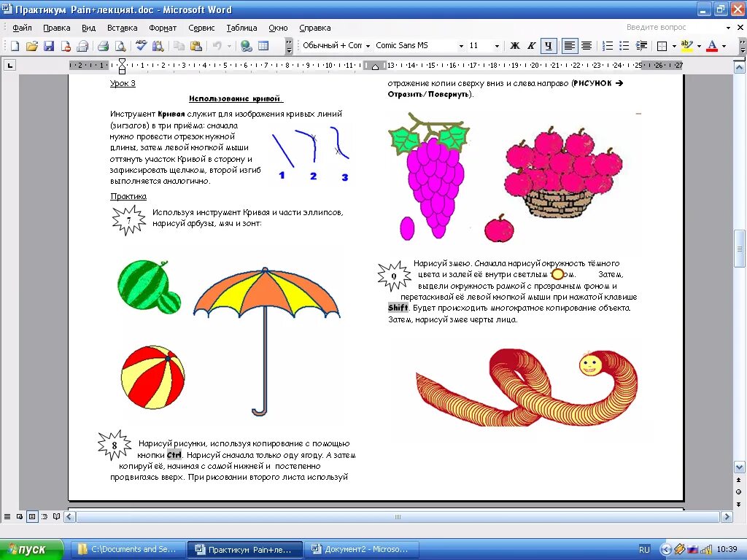Screen dimensions: 747x560
Task: Start a bulleted list
Action: (x=624, y=46)
